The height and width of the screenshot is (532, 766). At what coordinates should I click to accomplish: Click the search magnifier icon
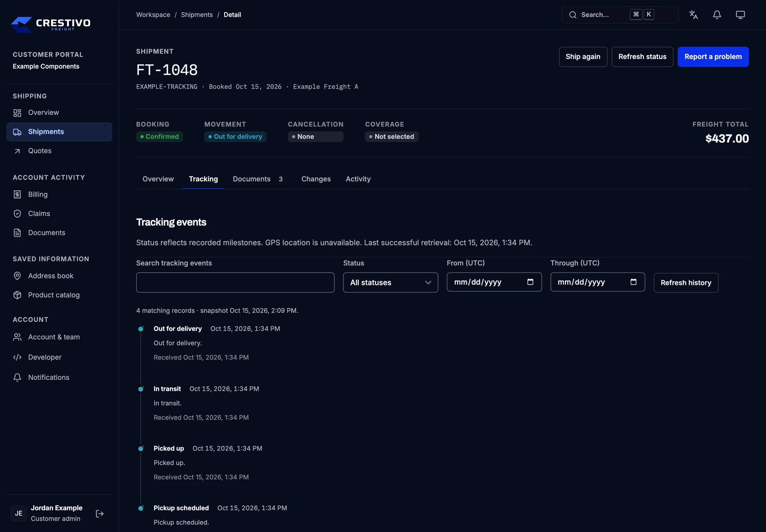point(573,15)
